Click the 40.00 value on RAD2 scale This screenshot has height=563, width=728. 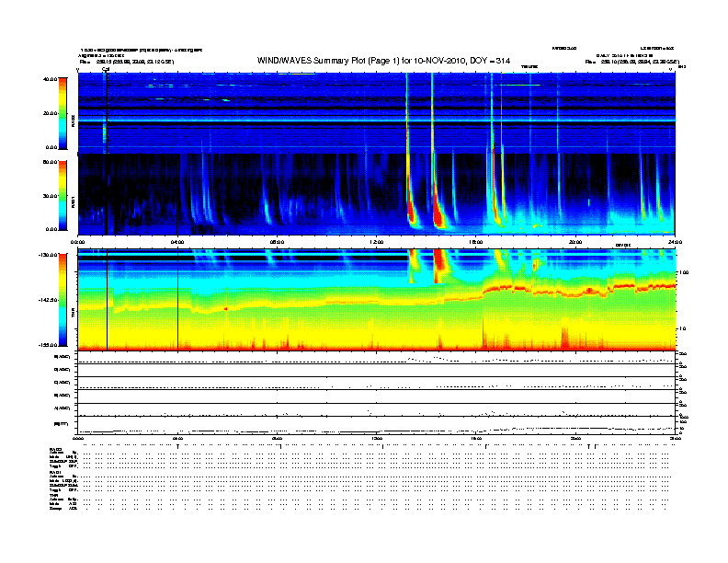click(x=49, y=79)
